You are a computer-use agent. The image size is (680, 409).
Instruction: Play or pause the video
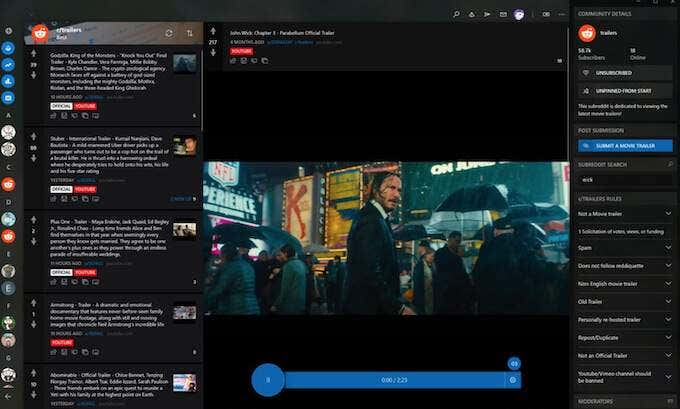(267, 380)
